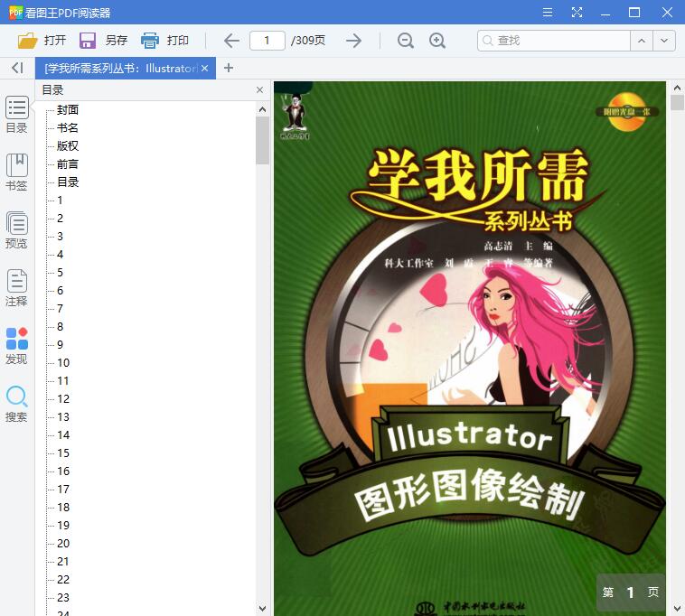Click the page number input field
This screenshot has height=616, width=685.
pos(267,41)
